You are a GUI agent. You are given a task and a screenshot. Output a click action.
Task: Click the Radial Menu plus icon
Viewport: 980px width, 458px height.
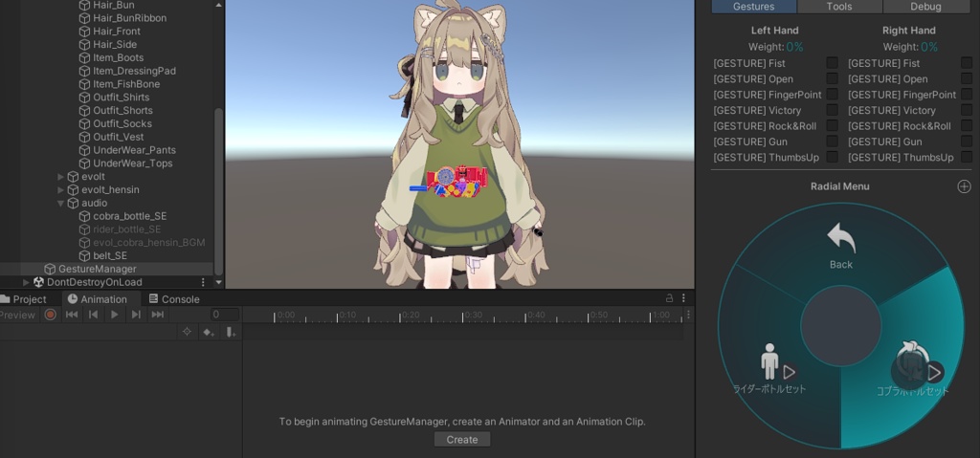[965, 186]
